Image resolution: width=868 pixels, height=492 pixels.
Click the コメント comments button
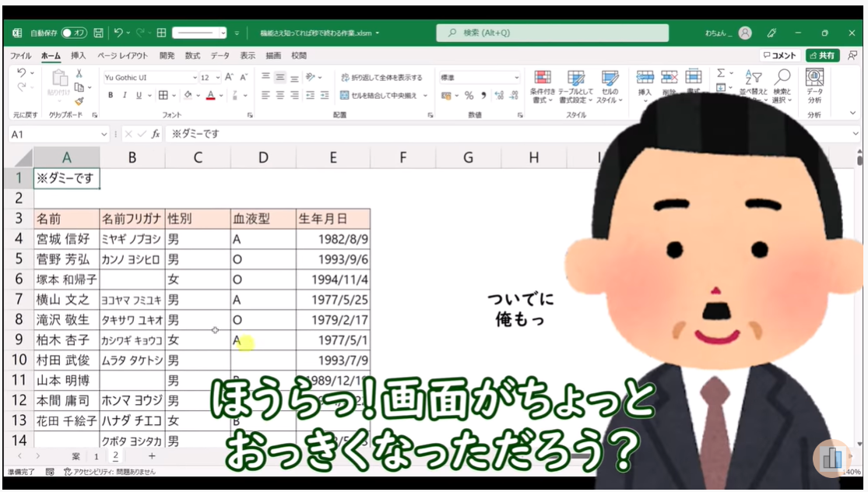[x=779, y=56]
